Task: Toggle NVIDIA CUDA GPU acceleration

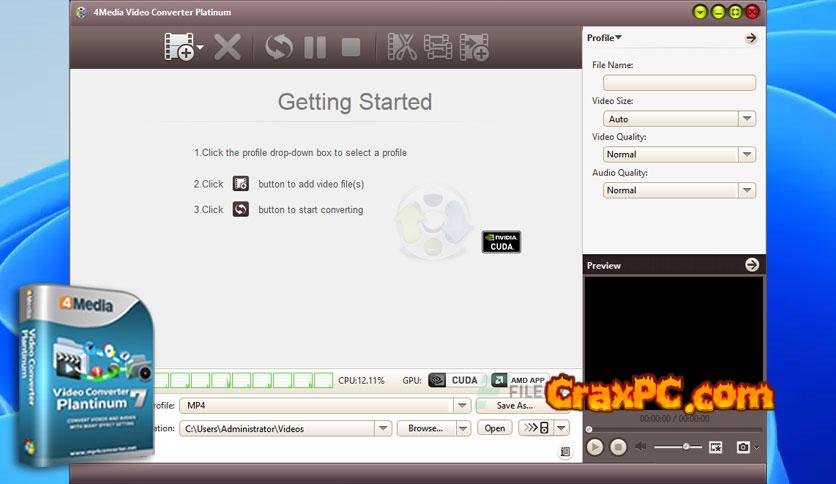Action: click(x=454, y=380)
